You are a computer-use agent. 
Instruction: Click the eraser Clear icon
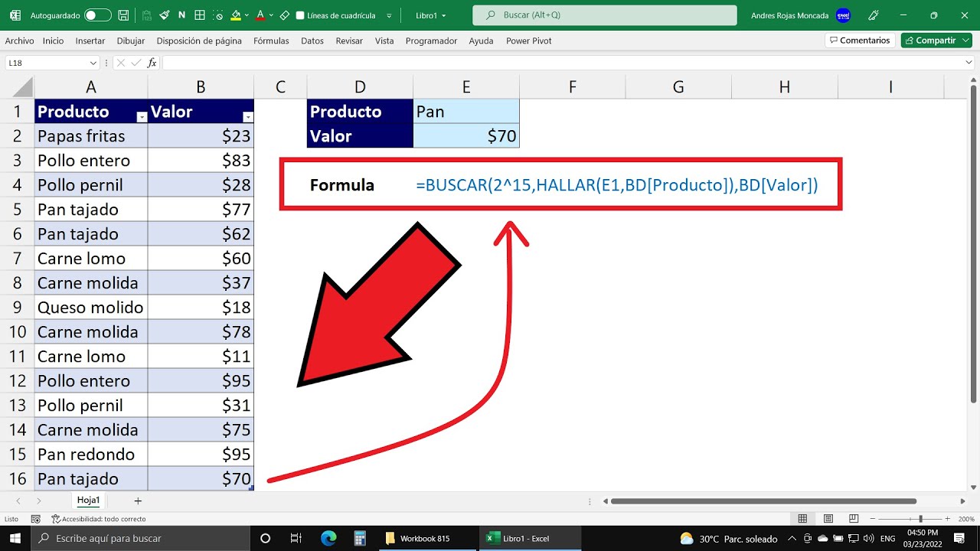coord(284,15)
